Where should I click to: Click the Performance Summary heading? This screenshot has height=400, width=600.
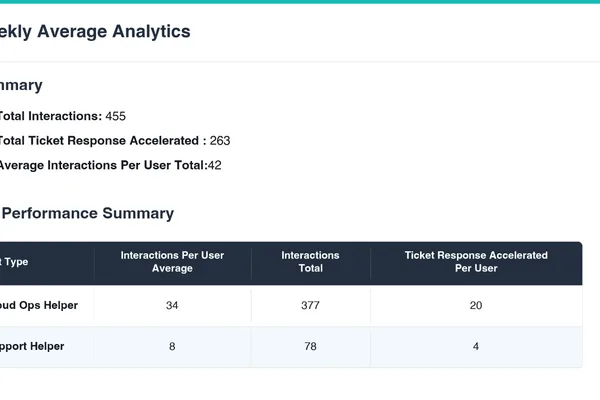[x=88, y=213]
